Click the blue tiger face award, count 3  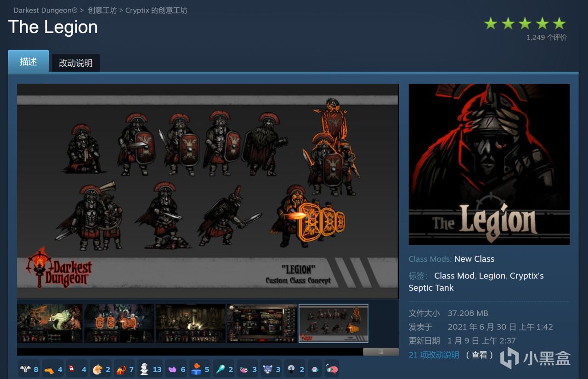[x=271, y=369]
